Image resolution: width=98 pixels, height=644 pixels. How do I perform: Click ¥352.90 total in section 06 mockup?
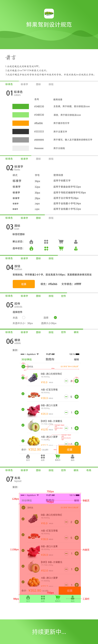[35, 449]
